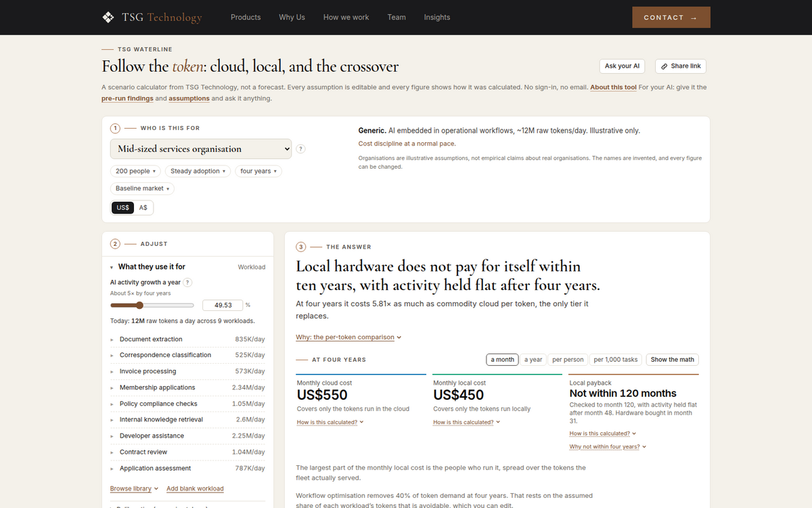Open the Products nav menu
This screenshot has height=508, width=812.
[x=246, y=18]
